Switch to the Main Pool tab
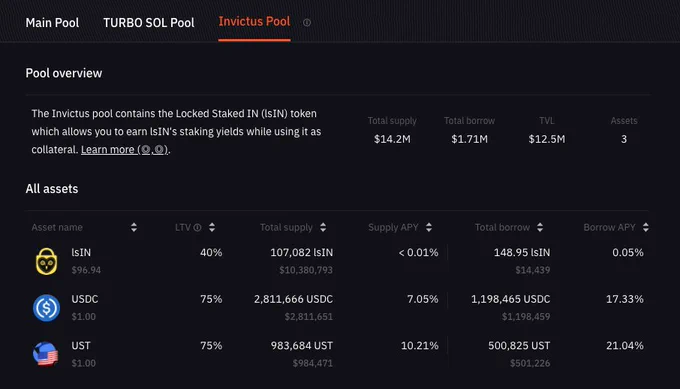Viewport: 680px width, 389px height. [x=52, y=23]
